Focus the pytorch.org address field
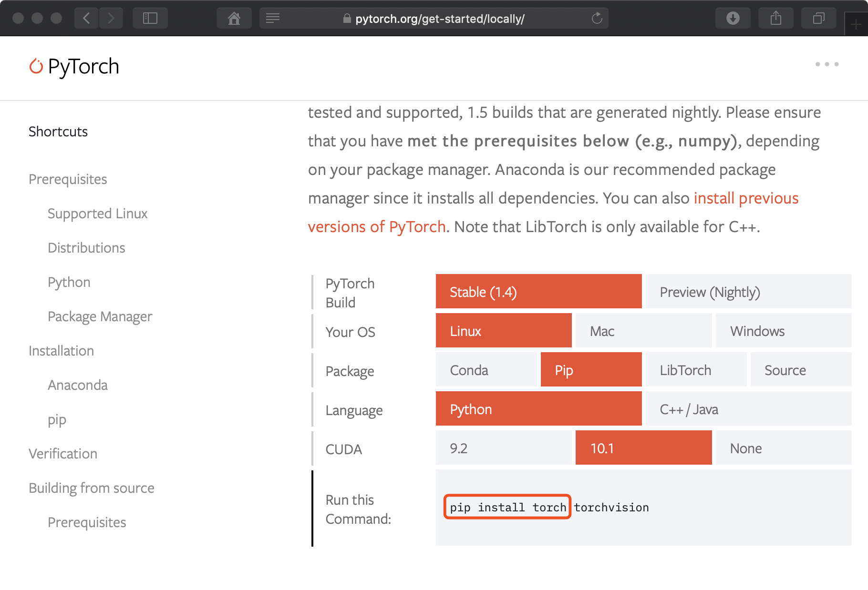 434,19
